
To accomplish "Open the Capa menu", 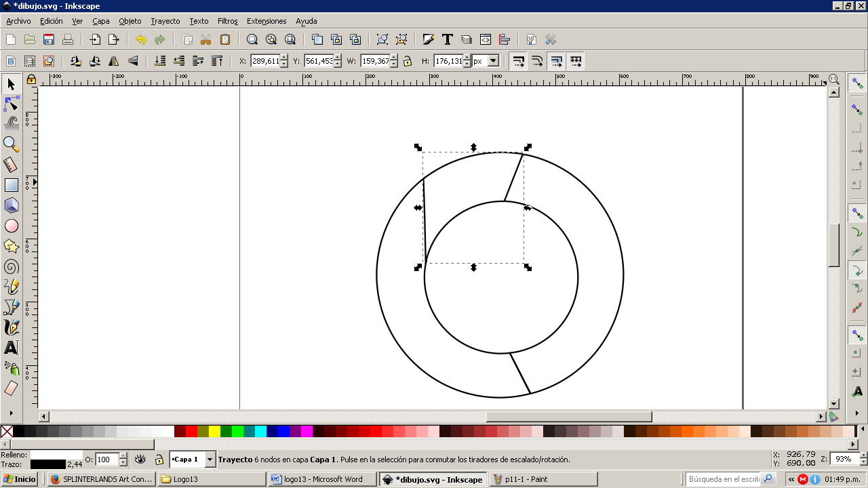I will 101,21.
